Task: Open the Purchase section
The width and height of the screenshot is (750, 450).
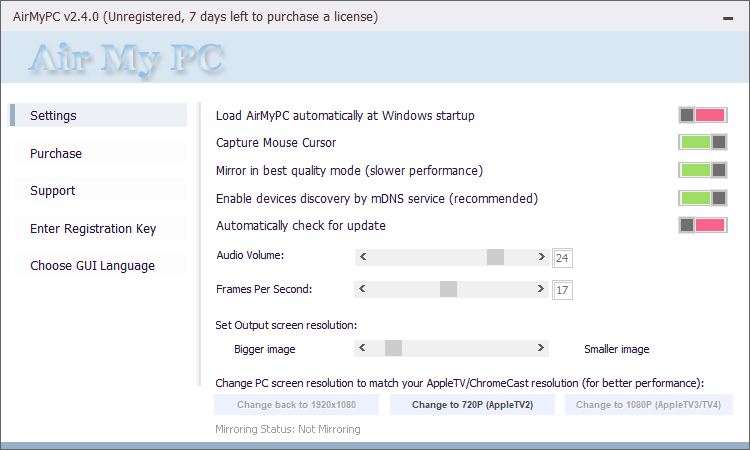Action: [98, 154]
